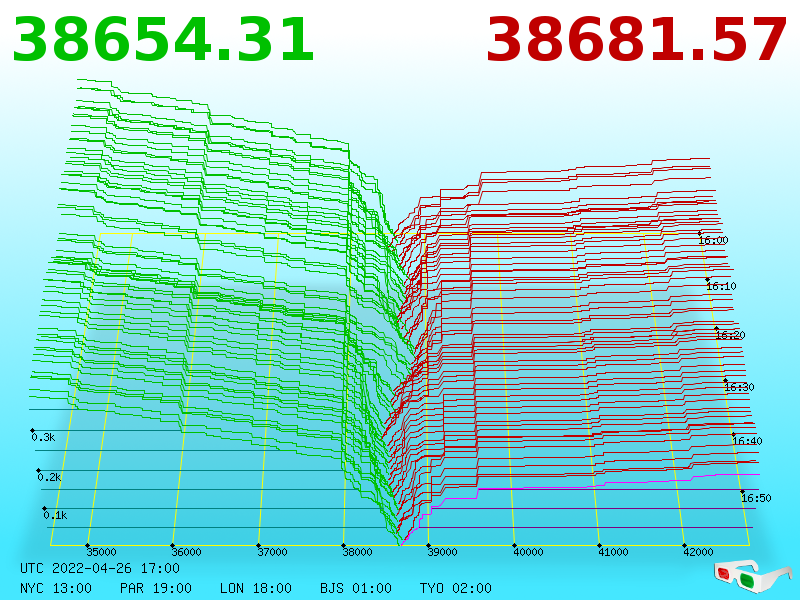Click the 3D glasses icon

tap(752, 576)
